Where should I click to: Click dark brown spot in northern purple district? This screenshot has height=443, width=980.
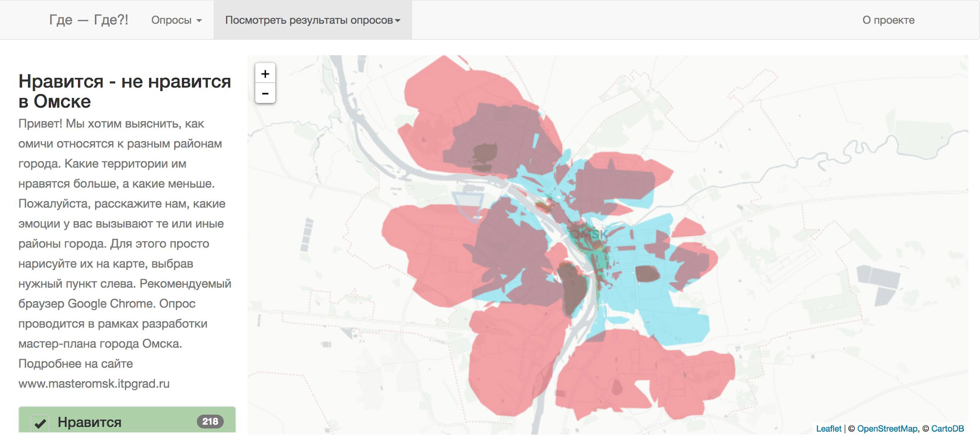pyautogui.click(x=485, y=153)
